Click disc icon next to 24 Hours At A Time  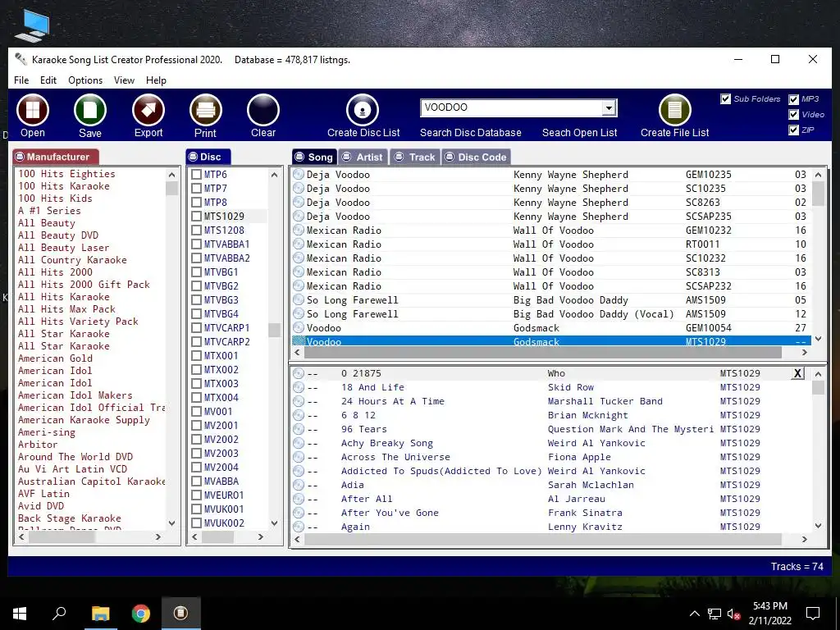(299, 401)
